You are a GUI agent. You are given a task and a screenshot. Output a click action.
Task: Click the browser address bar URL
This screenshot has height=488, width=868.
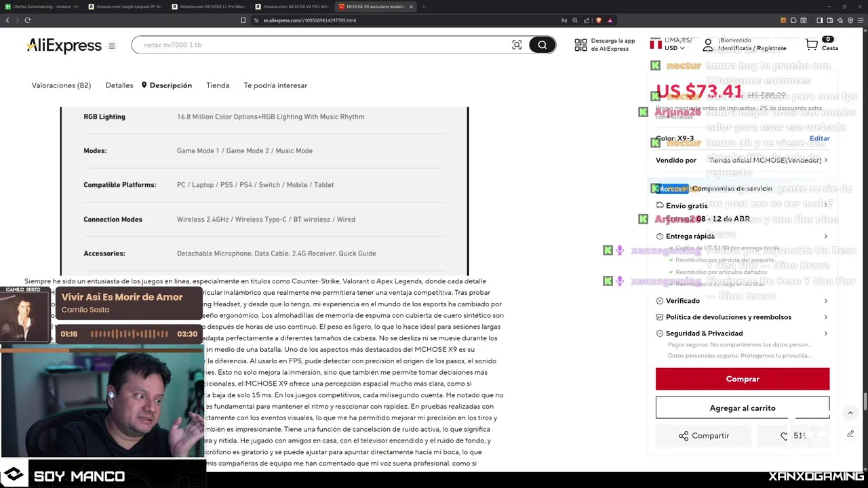tap(309, 20)
